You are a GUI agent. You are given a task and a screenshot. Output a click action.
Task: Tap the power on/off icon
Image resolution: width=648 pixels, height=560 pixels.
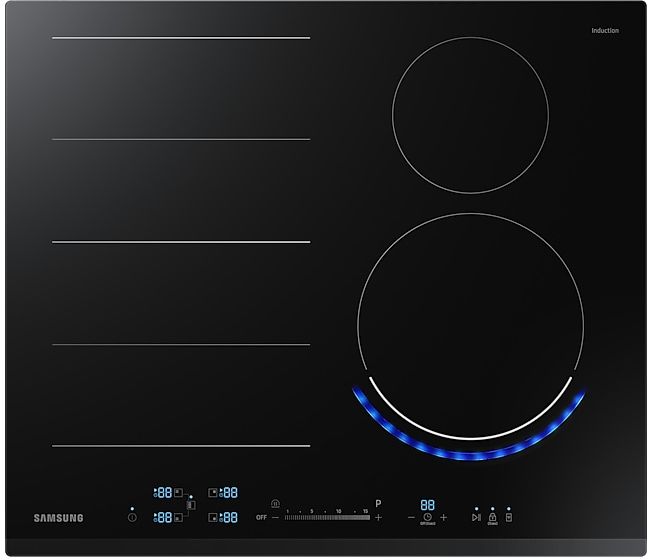132,517
